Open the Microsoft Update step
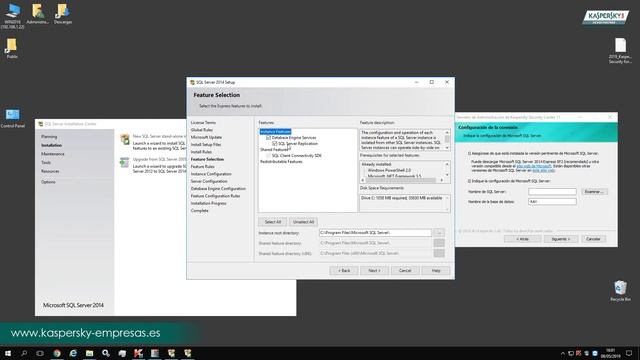Image resolution: width=640 pixels, height=360 pixels. [207, 137]
